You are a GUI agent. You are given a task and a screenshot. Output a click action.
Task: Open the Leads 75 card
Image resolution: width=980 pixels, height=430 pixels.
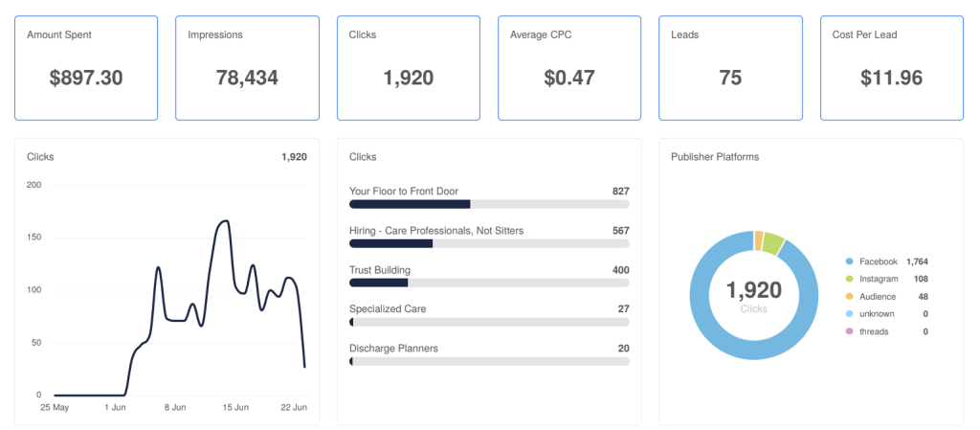pos(730,68)
